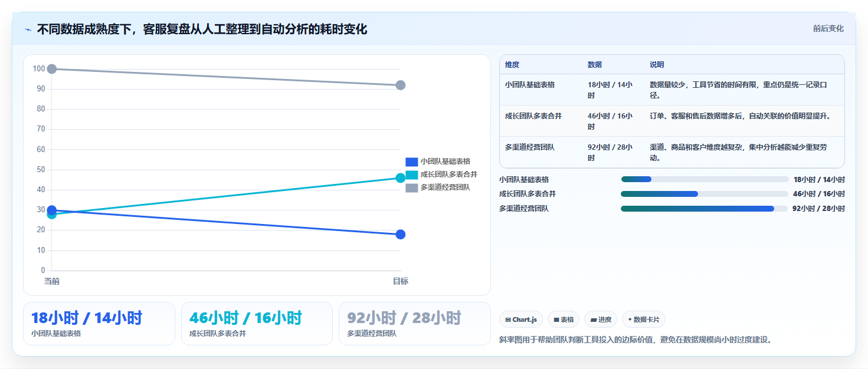Click 小团队基础表格 in the table's first column
The height and width of the screenshot is (369, 868).
pos(530,85)
